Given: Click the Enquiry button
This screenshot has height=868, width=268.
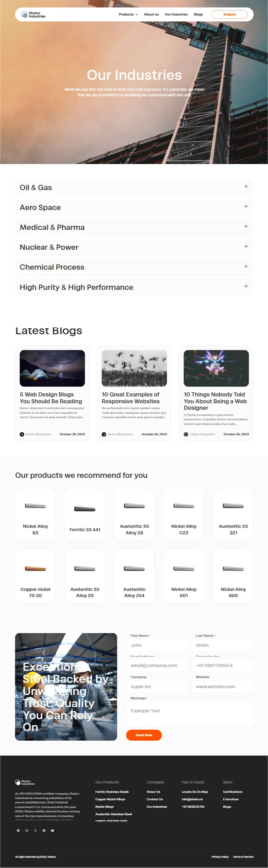Looking at the screenshot, I should tap(229, 15).
